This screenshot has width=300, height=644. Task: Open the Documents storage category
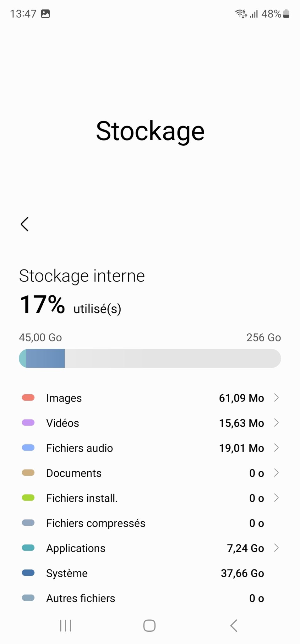(x=74, y=473)
